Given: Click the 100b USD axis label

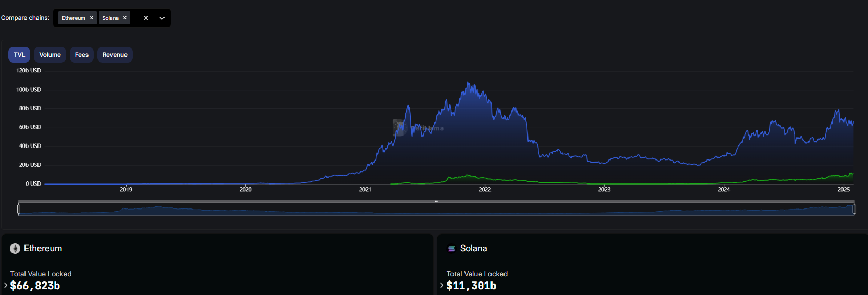Looking at the screenshot, I should point(29,90).
